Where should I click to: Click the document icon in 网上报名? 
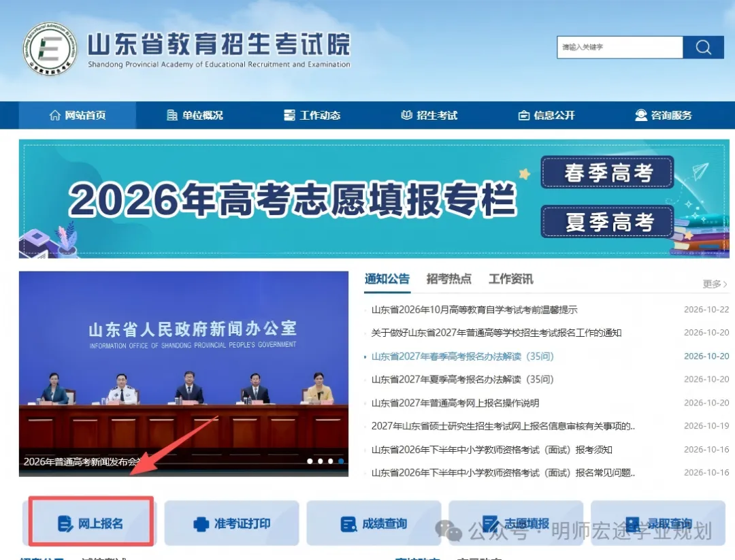[65, 523]
